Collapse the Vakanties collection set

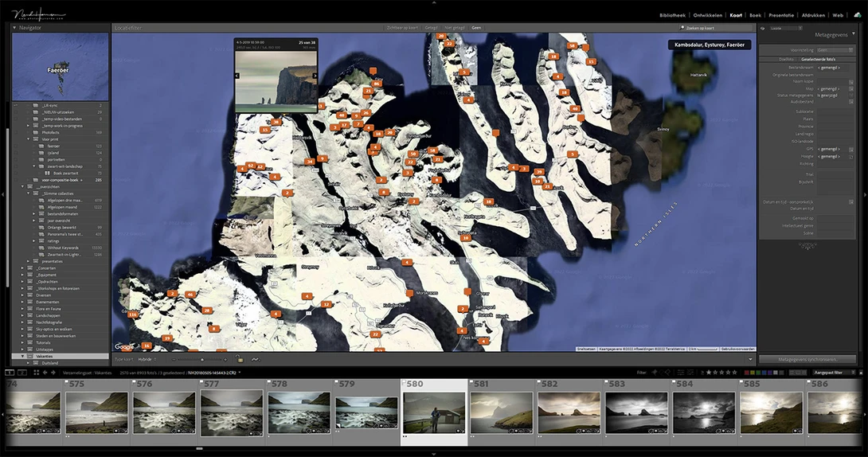[23, 357]
